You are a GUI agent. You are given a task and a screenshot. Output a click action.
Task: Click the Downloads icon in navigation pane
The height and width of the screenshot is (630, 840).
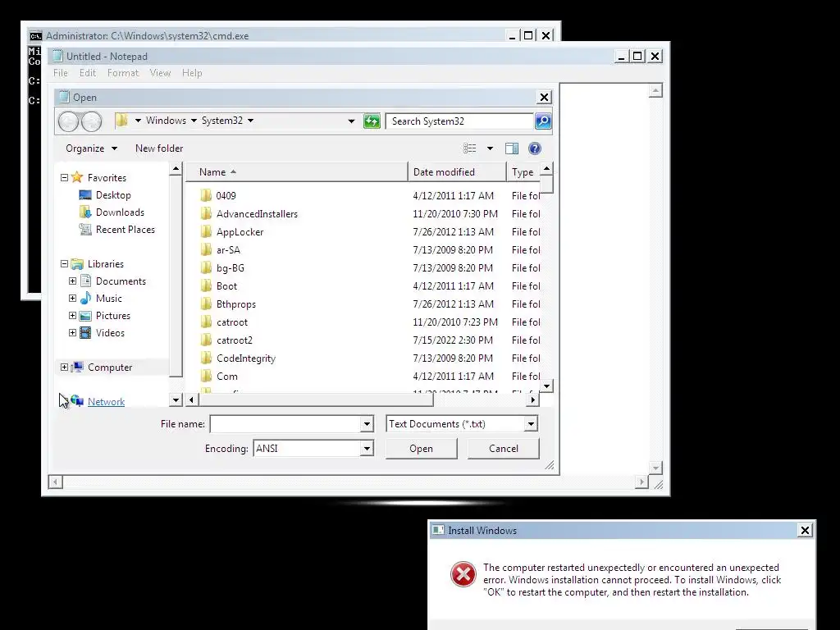pyautogui.click(x=85, y=212)
